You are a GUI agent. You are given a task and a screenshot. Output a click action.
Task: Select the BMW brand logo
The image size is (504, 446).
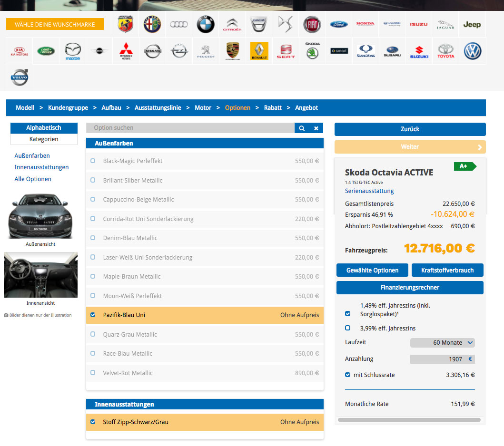tap(206, 24)
